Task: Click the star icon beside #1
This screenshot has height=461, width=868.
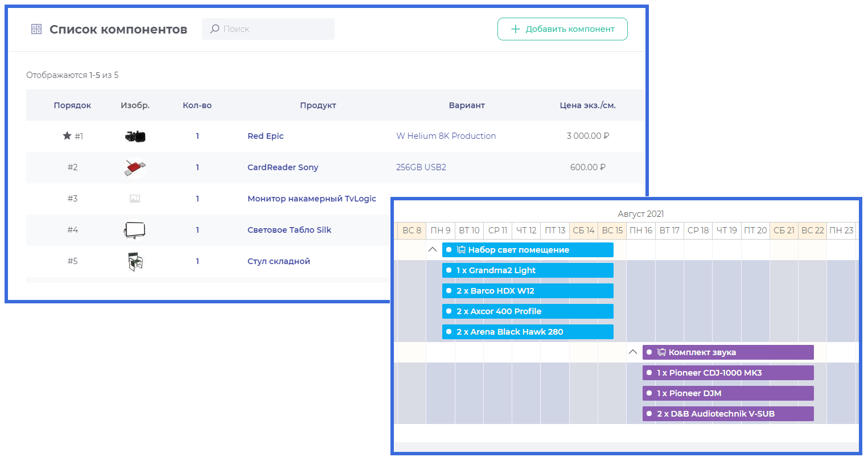Action: tap(67, 135)
